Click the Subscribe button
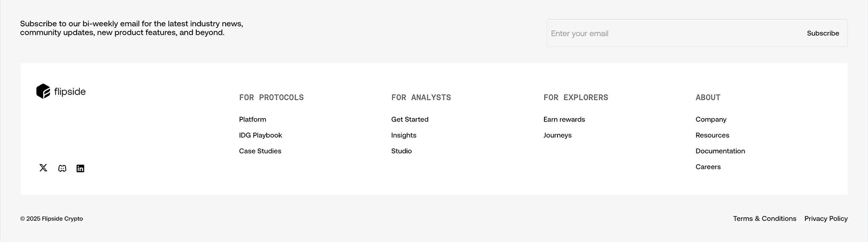This screenshot has height=242, width=868. pyautogui.click(x=823, y=33)
